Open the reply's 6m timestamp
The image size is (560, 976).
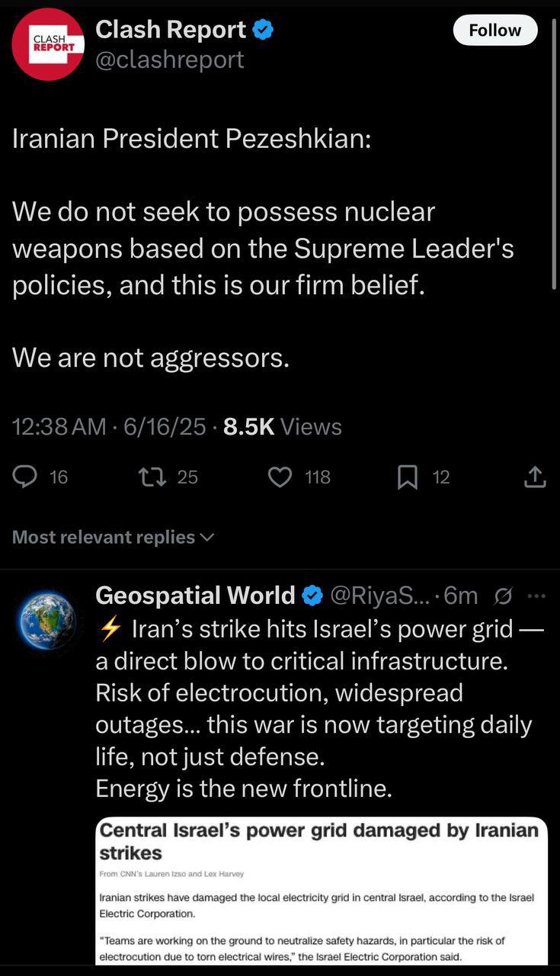pyautogui.click(x=460, y=596)
